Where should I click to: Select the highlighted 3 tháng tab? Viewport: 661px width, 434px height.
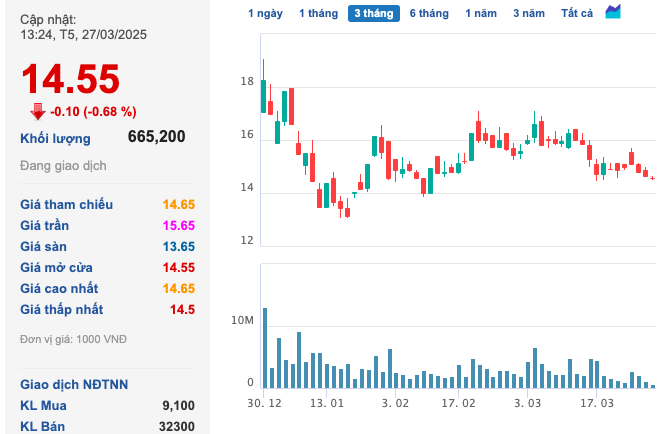373,13
